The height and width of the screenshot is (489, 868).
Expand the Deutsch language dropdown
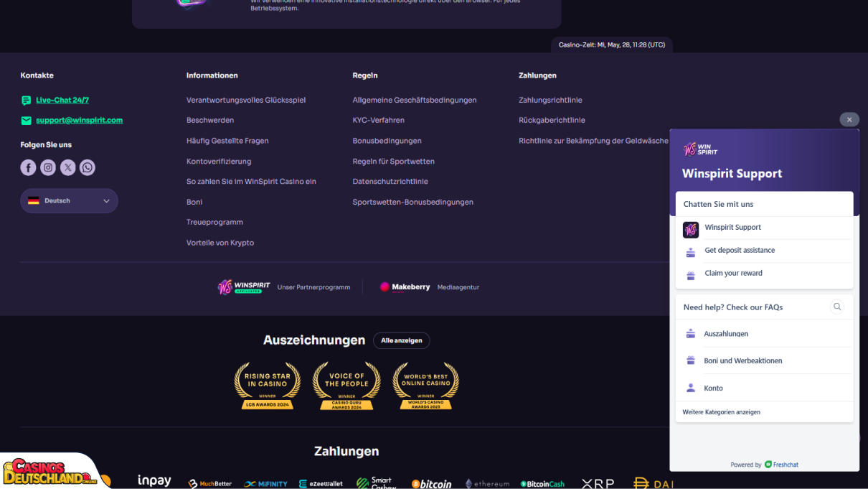click(69, 201)
